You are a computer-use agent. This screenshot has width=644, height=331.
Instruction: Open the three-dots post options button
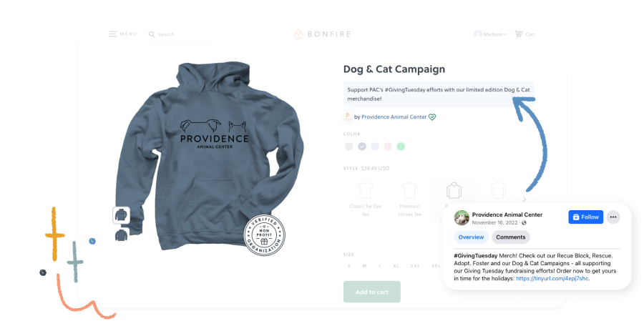pyautogui.click(x=613, y=217)
